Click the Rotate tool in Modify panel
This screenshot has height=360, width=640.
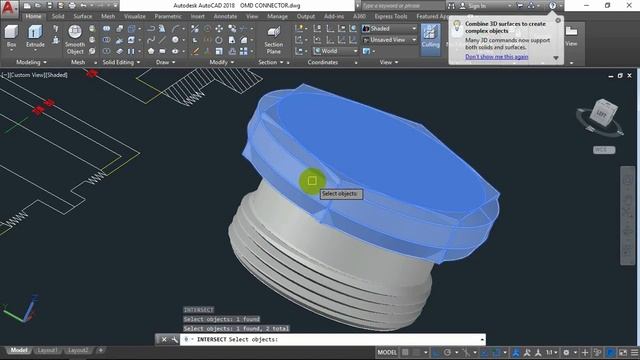tap(219, 40)
